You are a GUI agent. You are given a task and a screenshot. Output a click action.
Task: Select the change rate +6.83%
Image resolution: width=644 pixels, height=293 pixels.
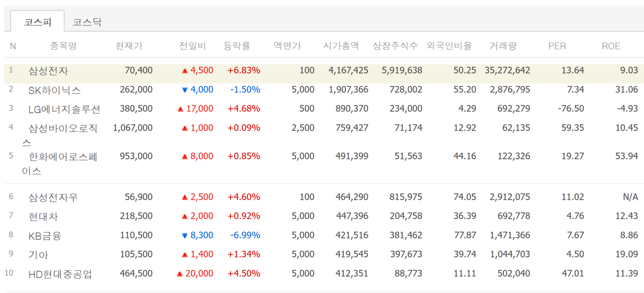(244, 70)
